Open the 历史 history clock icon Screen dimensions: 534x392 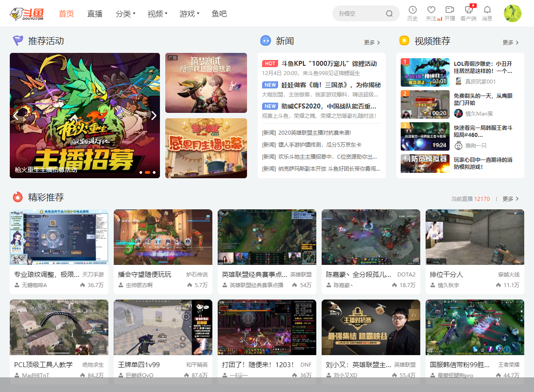[x=413, y=10]
